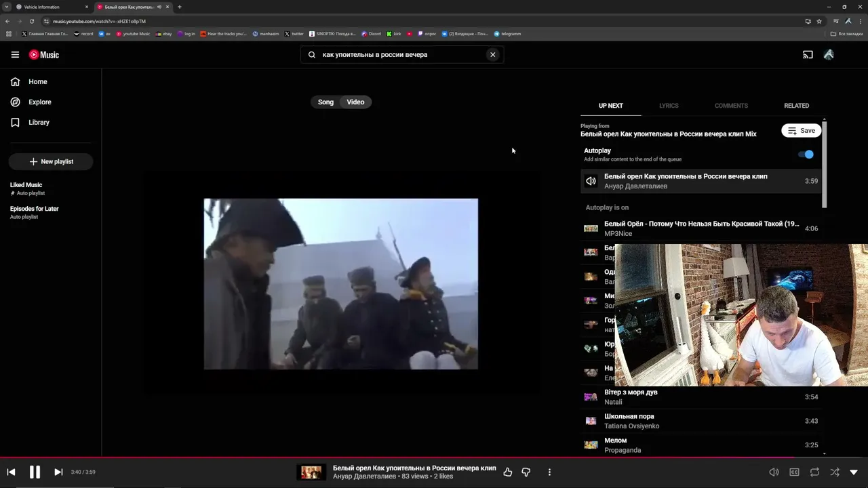Select the LYRICS tab
868x488 pixels.
click(669, 106)
